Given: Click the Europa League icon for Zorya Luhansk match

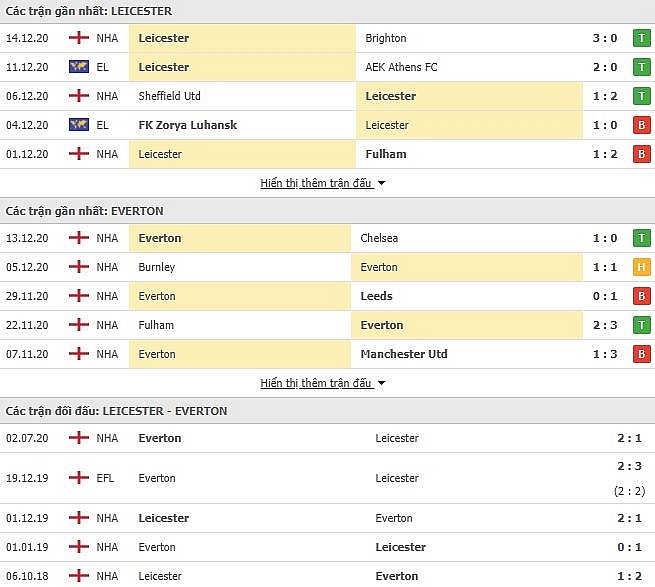Looking at the screenshot, I should coord(77,125).
